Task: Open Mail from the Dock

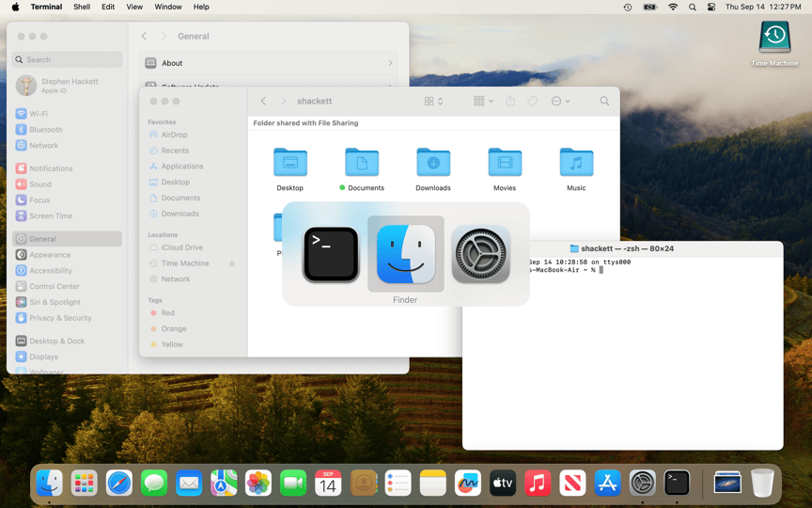Action: pos(189,484)
